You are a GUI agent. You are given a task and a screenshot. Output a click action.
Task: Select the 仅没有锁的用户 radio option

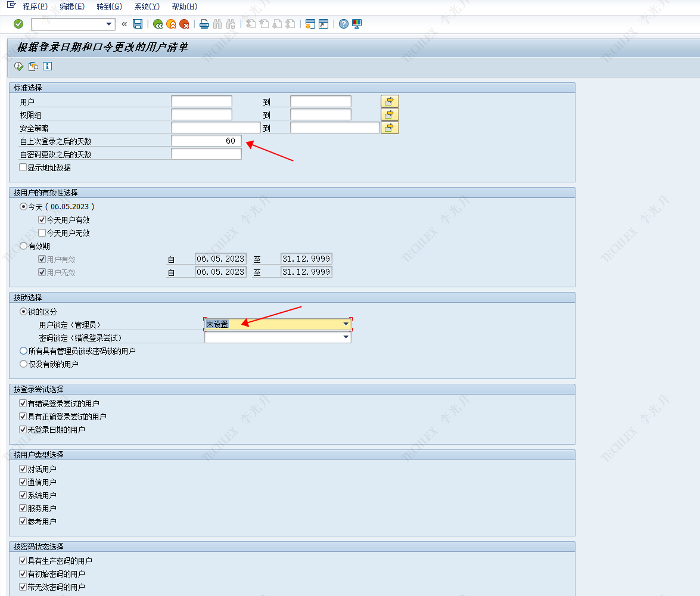23,364
